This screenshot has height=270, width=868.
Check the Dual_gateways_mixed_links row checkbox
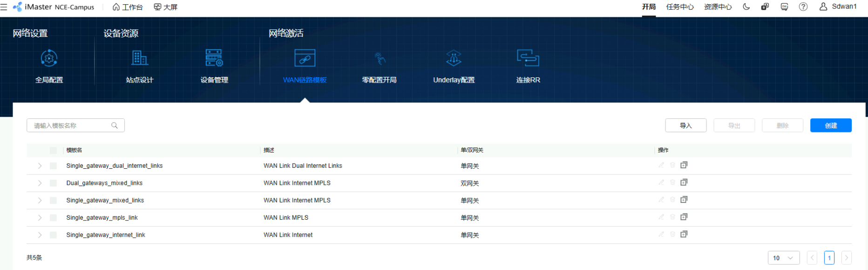pyautogui.click(x=53, y=183)
